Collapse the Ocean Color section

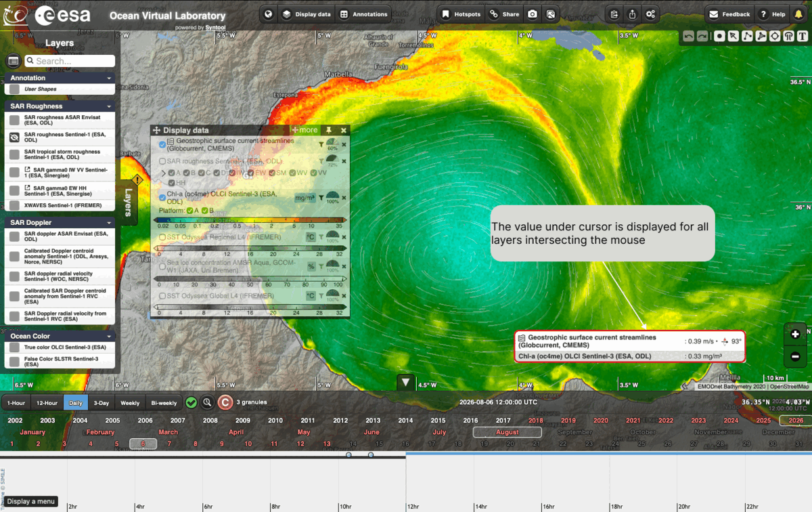coord(109,336)
